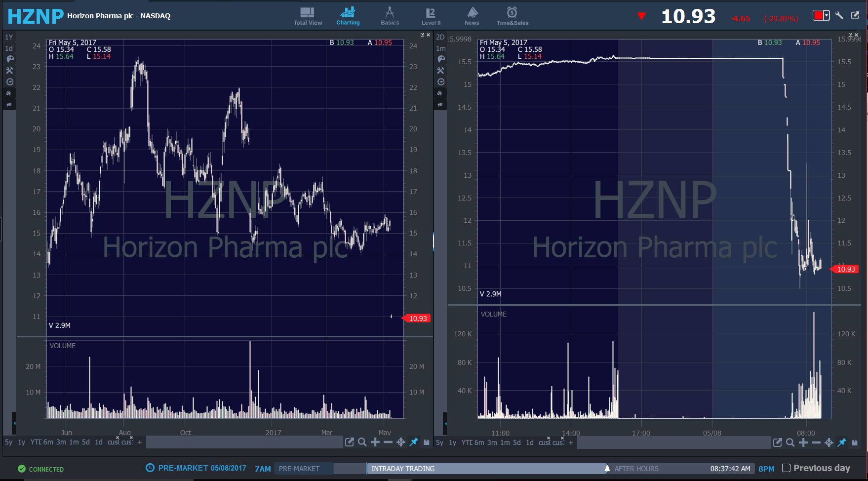Viewport: 868px width, 481px height.
Task: Click the pre-market clock icon
Action: click(x=150, y=468)
